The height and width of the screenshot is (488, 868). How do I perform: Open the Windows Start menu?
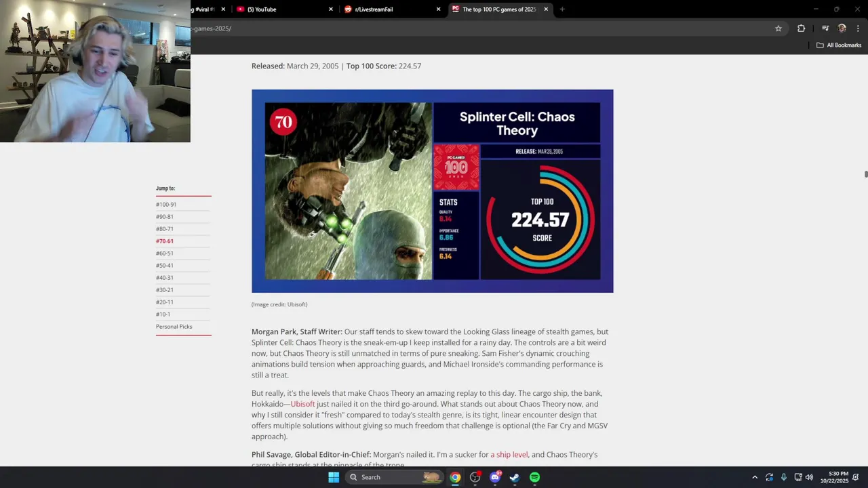point(334,477)
